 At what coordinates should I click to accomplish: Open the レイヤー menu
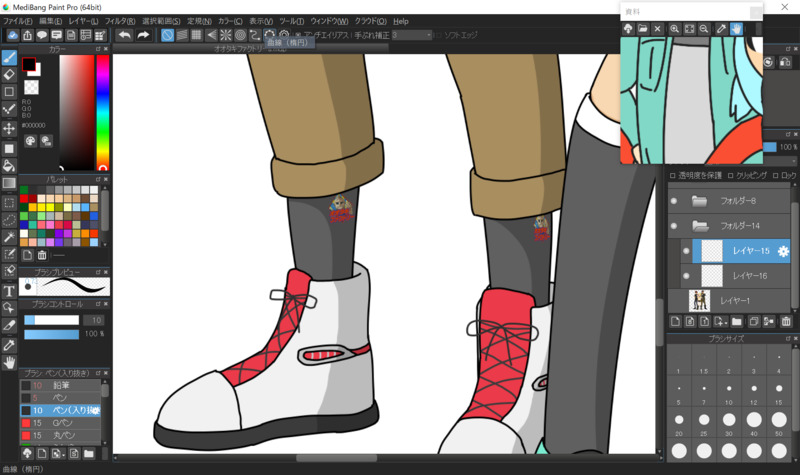84,21
